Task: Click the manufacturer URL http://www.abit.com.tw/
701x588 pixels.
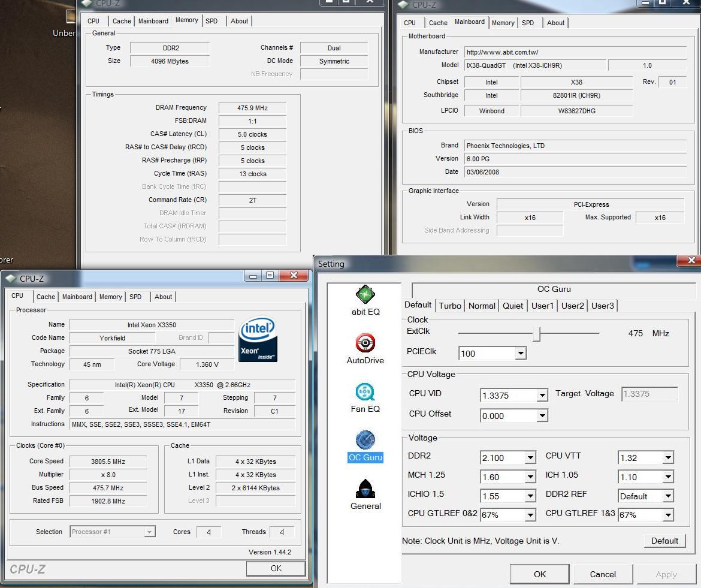Action: [575, 52]
